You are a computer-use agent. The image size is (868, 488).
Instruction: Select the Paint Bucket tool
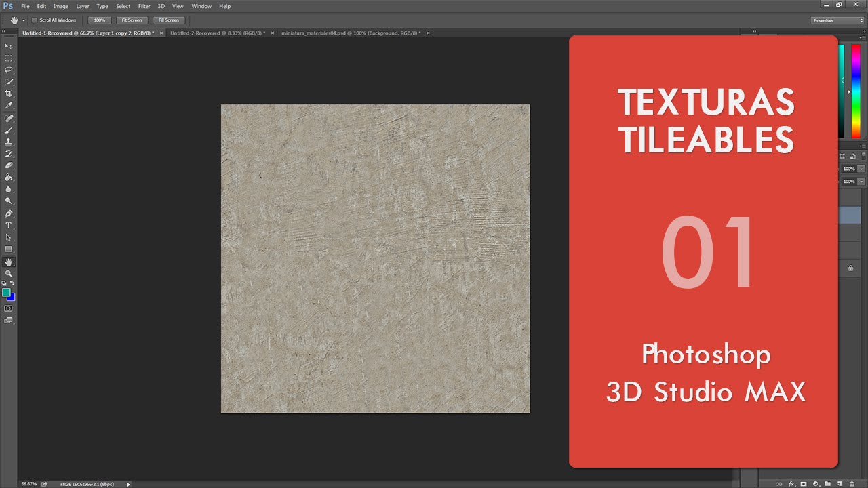click(9, 178)
